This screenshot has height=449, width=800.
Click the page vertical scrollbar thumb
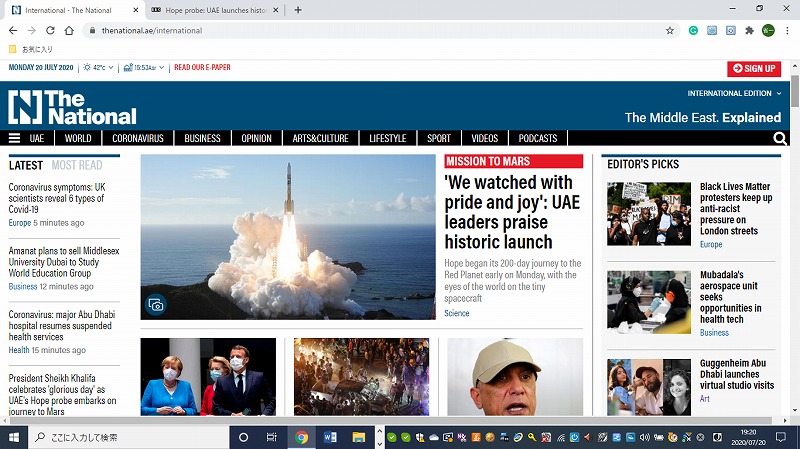[795, 91]
